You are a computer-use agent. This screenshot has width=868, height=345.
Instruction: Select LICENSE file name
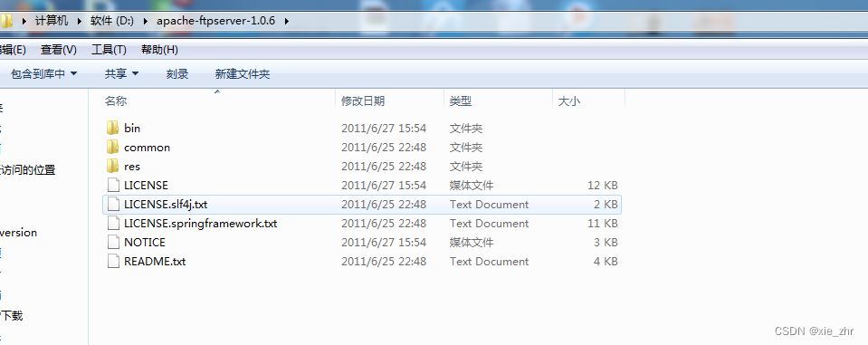146,186
